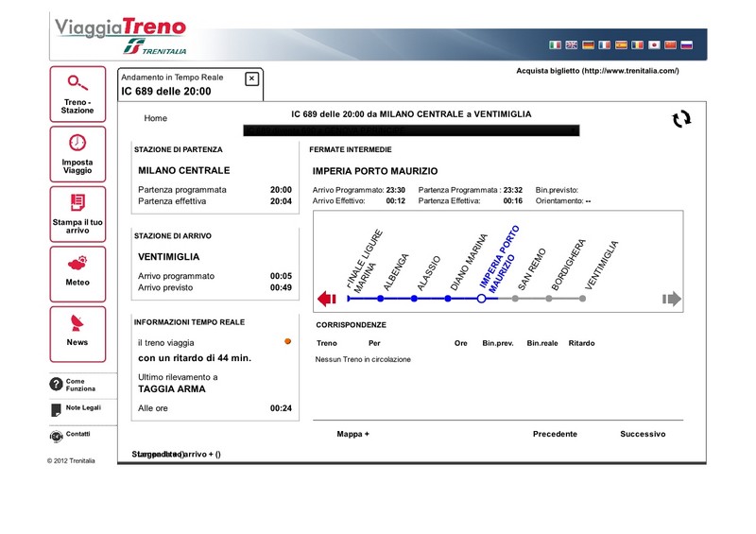Refresh train status with circular arrows
This screenshot has width=756, height=534.
tap(681, 119)
